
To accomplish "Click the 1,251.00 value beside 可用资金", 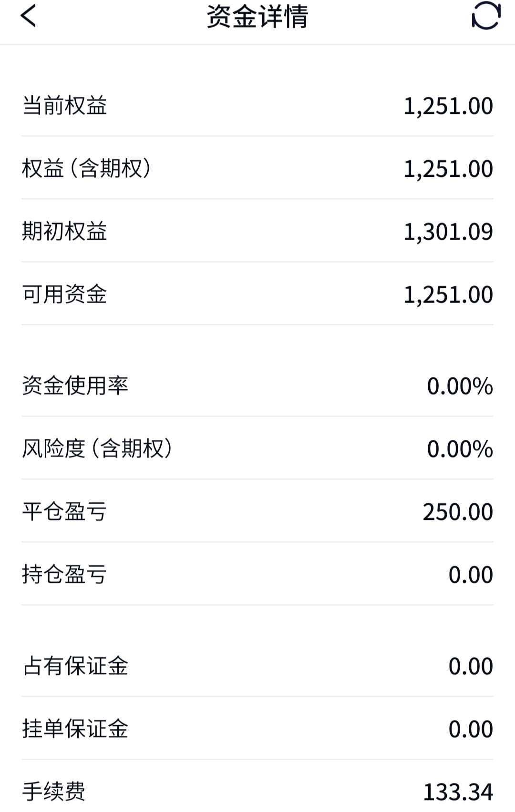I will click(448, 294).
